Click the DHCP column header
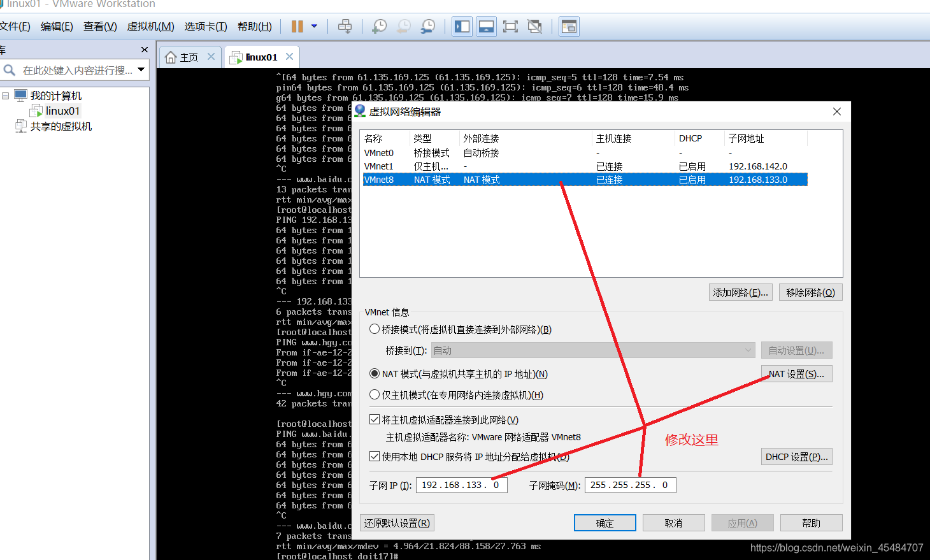Screen dimensions: 930x560 pyautogui.click(x=699, y=138)
